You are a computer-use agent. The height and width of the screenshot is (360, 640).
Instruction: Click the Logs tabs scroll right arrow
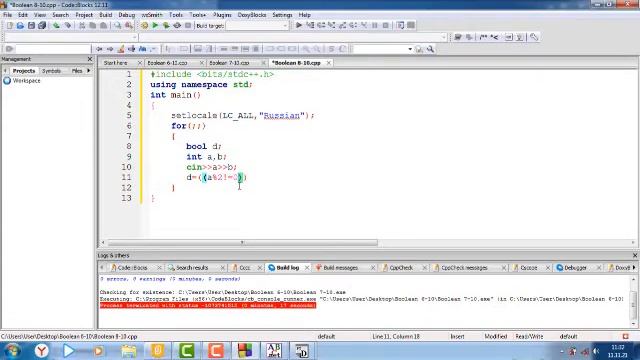[x=634, y=267]
